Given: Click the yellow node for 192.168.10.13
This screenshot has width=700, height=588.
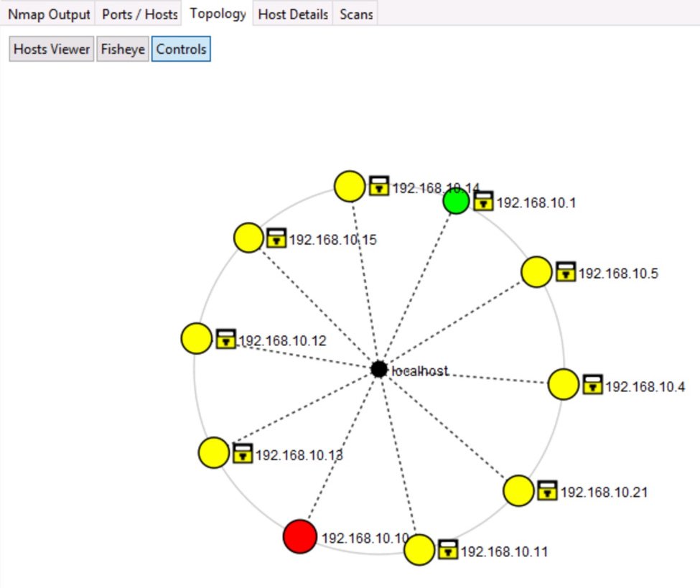Looking at the screenshot, I should pos(213,453).
